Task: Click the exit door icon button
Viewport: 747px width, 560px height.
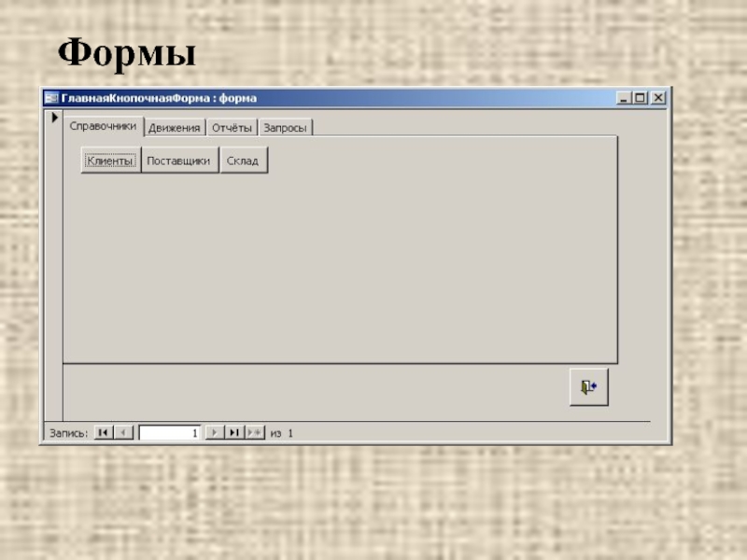Action: [589, 386]
